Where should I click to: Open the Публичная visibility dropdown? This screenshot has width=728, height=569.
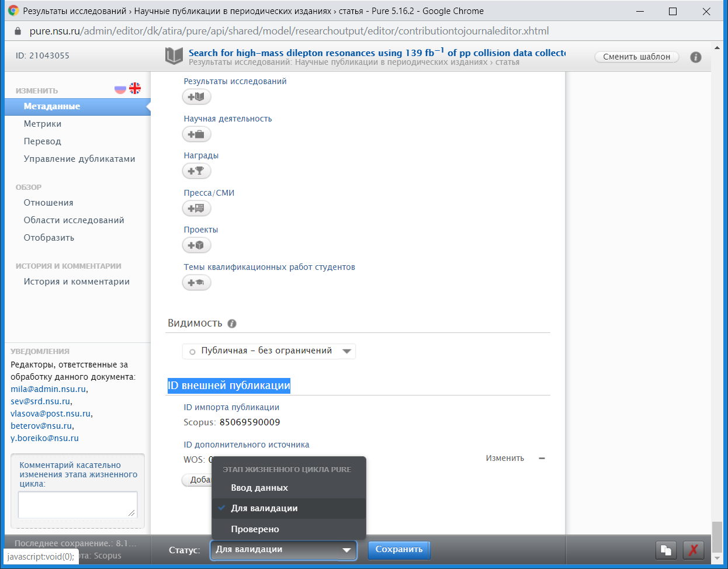[269, 351]
